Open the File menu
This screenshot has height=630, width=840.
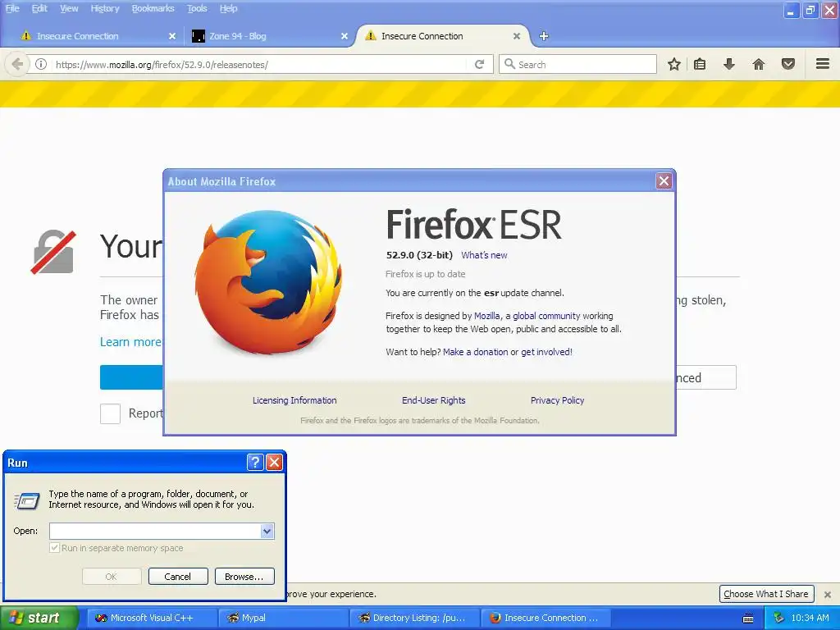tap(11, 8)
